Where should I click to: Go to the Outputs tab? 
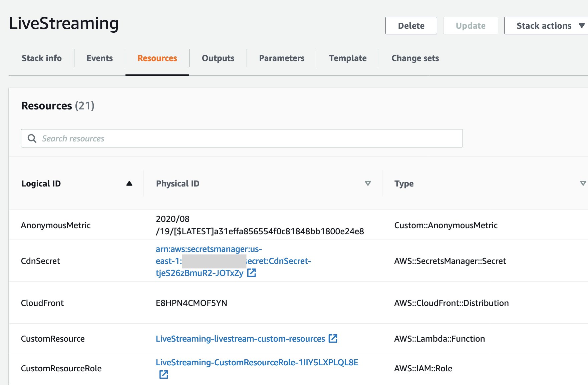pyautogui.click(x=218, y=58)
